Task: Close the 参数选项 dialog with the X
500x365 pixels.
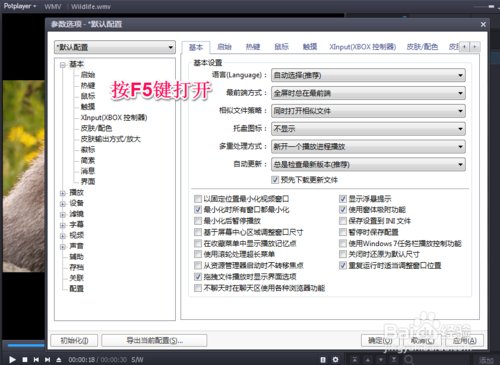Action: click(483, 24)
